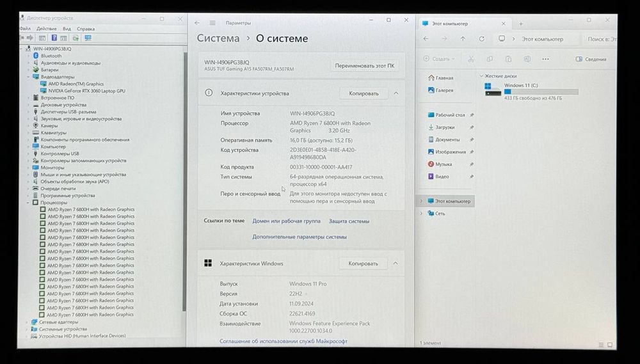Click the Up arrow in File Explorer

(x=463, y=39)
